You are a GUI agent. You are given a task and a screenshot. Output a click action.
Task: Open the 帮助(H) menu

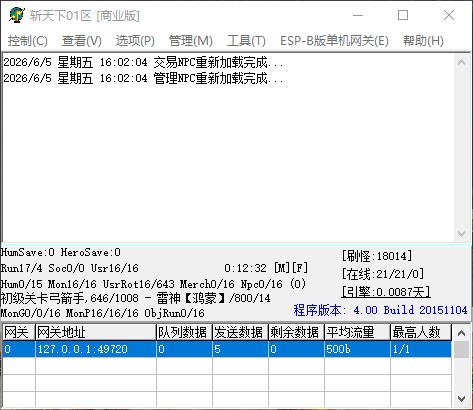[x=423, y=41]
